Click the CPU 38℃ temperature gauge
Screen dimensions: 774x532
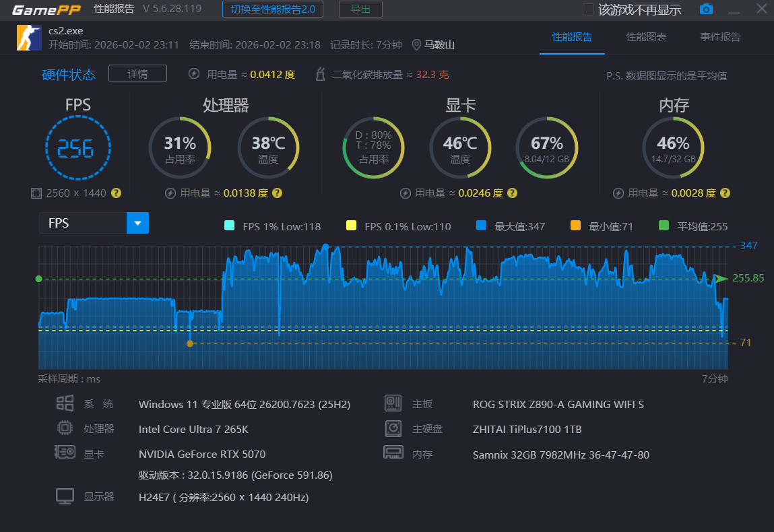[x=269, y=147]
